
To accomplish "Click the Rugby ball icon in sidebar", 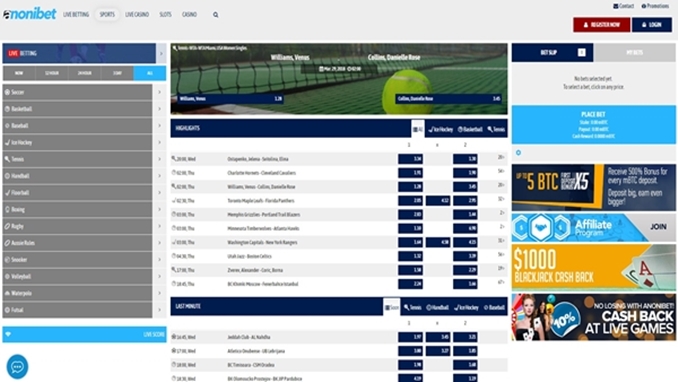I will pyautogui.click(x=7, y=226).
